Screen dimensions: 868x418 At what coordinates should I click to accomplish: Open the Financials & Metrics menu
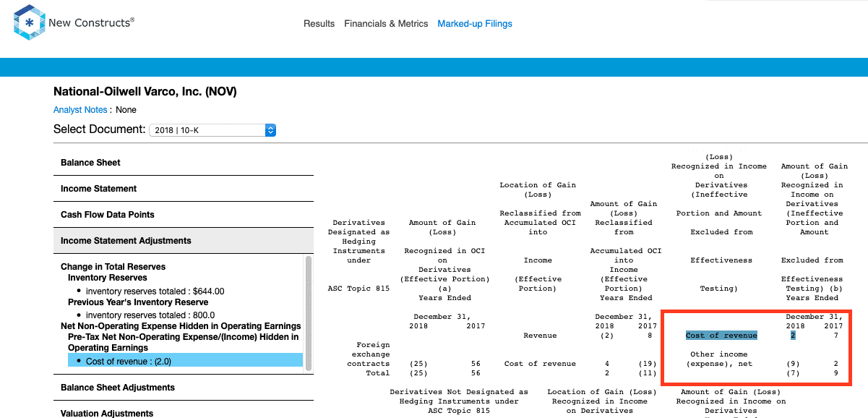tap(386, 24)
